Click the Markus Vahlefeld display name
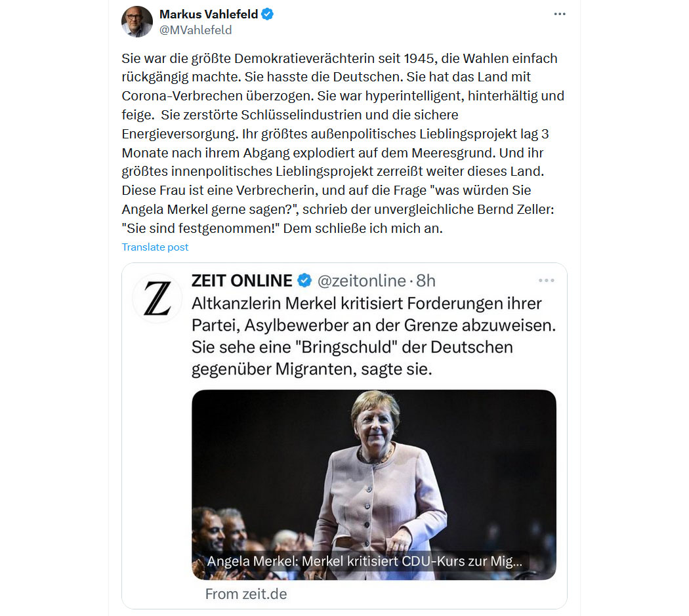Image resolution: width=689 pixels, height=616 pixels. 209,14
